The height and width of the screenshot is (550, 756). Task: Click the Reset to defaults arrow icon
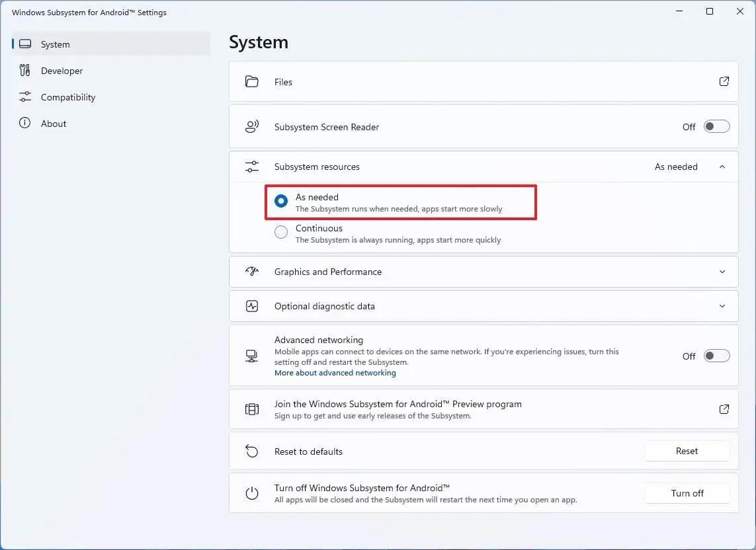(x=252, y=452)
